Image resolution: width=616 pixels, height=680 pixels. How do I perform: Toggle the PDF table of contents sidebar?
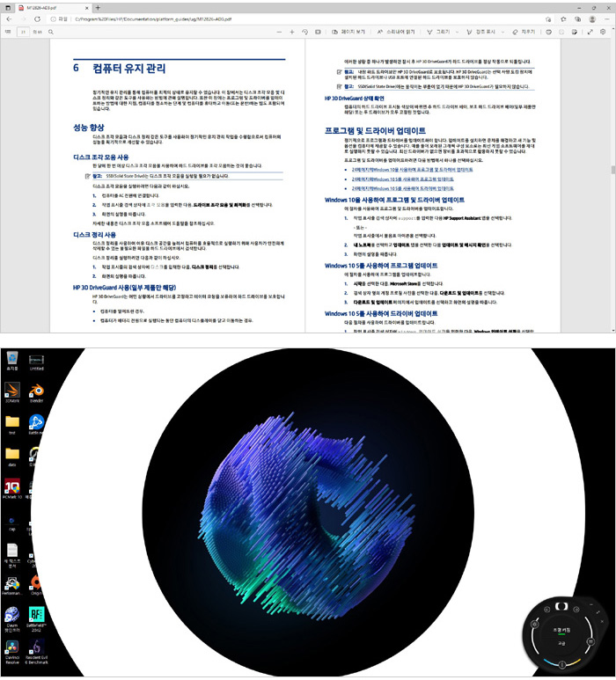(x=8, y=32)
